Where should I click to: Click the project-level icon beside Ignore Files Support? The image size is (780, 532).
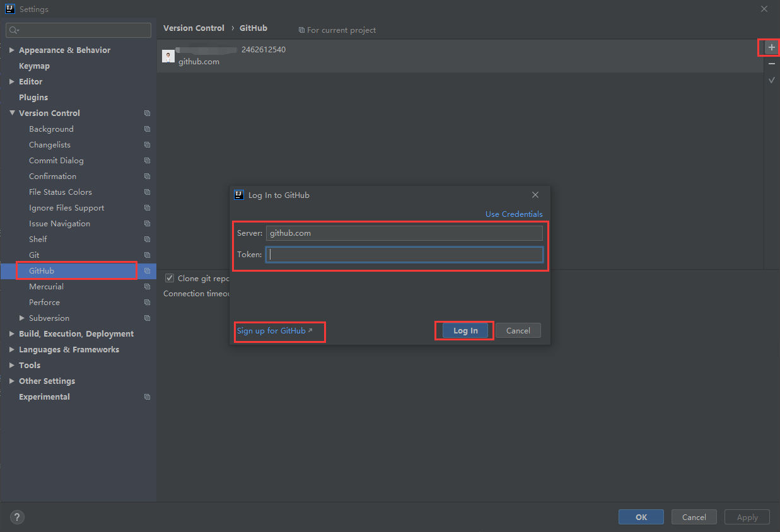pos(147,208)
